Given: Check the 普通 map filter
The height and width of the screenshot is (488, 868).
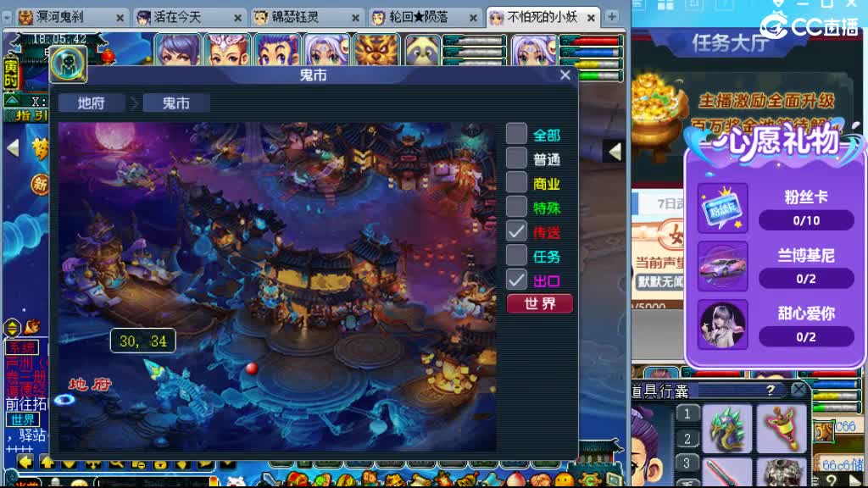Looking at the screenshot, I should (x=516, y=158).
